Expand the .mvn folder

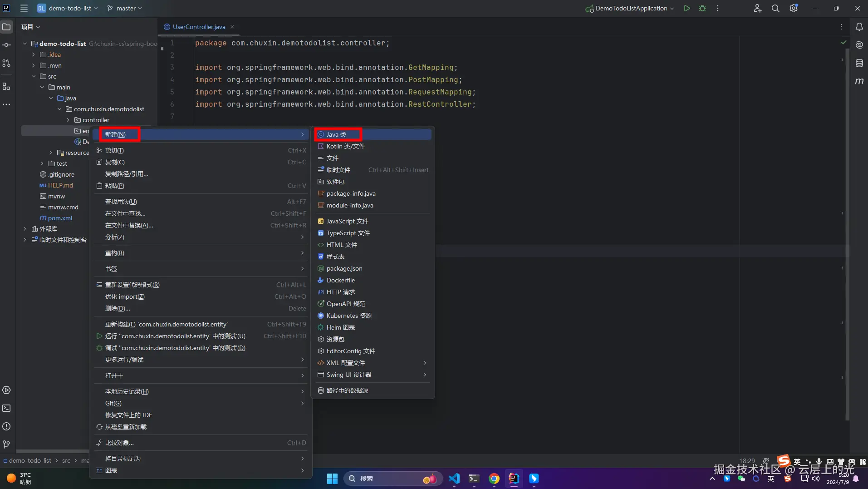click(34, 65)
